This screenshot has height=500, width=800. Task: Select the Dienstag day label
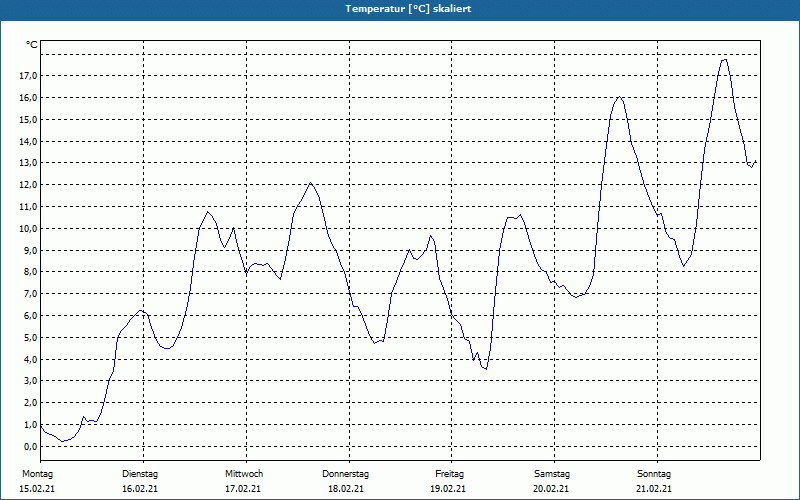point(140,474)
